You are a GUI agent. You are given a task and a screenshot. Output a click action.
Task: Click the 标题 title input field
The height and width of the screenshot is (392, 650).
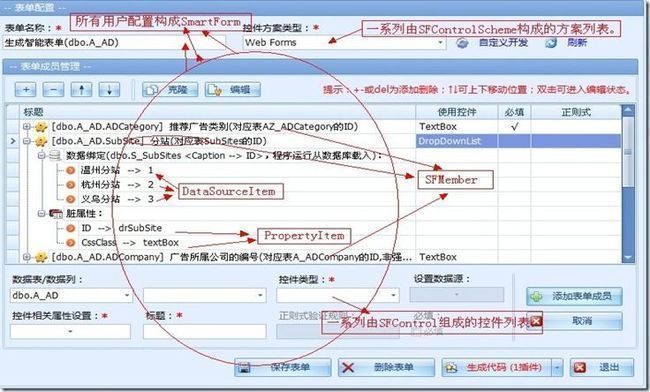(204, 332)
